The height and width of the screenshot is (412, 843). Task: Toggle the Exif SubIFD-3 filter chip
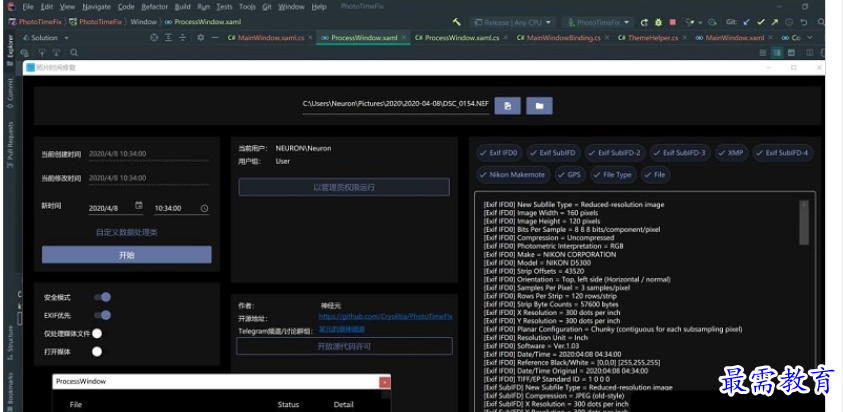(x=680, y=153)
